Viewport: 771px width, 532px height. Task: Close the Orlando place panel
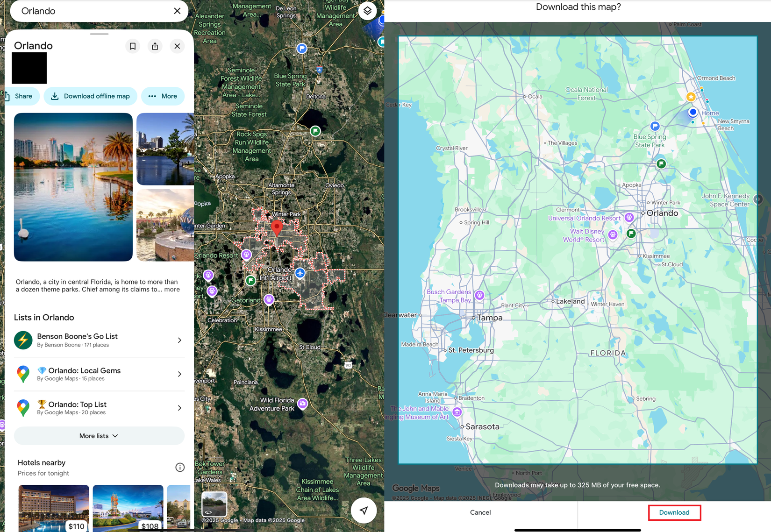[x=177, y=46]
